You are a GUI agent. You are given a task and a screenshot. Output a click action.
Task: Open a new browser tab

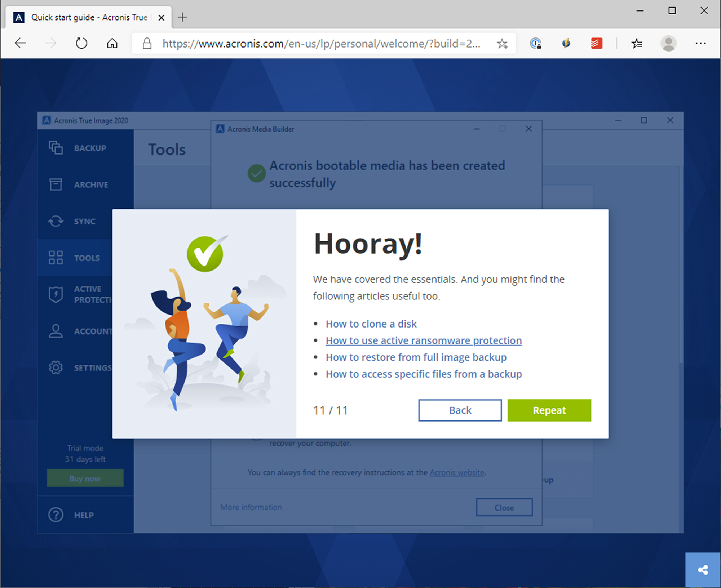182,17
